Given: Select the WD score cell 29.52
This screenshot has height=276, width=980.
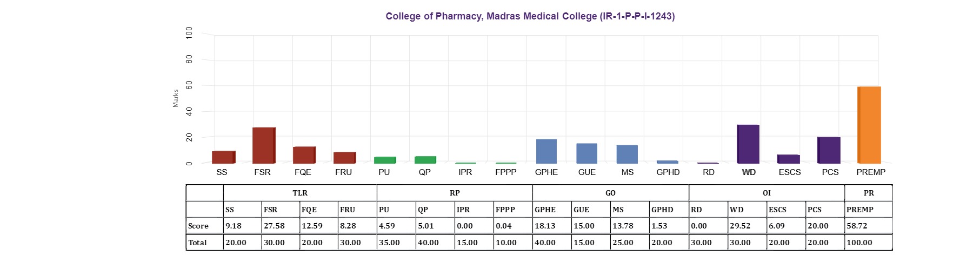Looking at the screenshot, I should [747, 226].
